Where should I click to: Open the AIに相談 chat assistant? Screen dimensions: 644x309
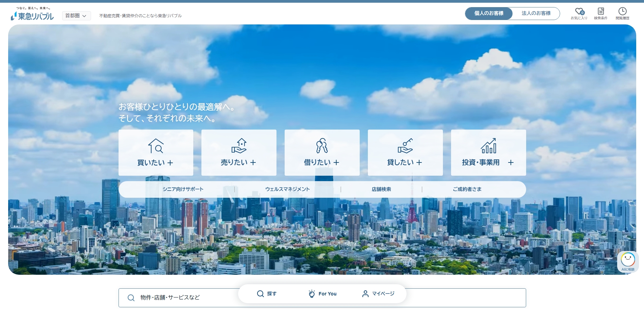tap(628, 261)
